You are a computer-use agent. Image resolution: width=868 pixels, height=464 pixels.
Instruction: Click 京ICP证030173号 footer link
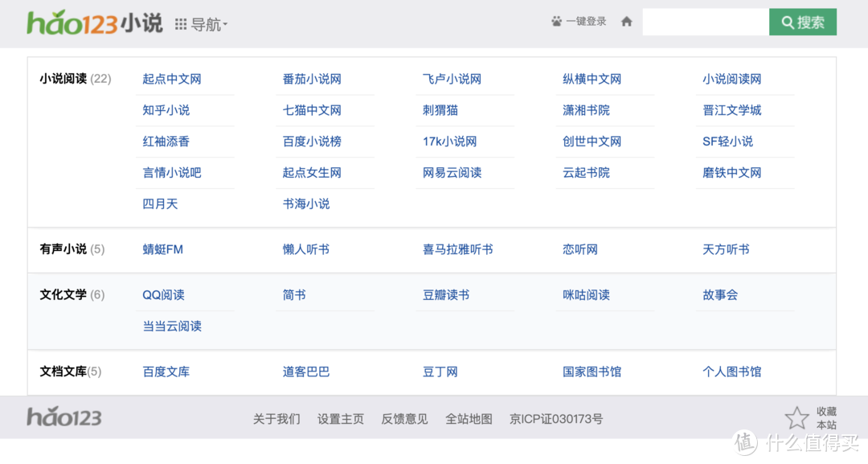[556, 419]
